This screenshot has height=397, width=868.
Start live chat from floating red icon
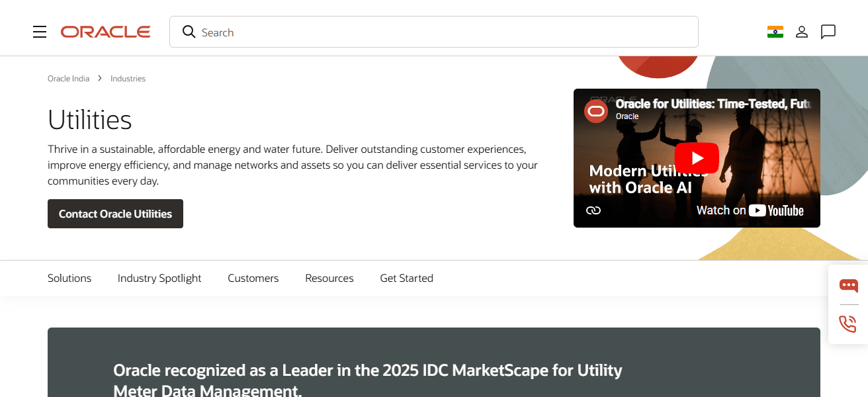[848, 285]
